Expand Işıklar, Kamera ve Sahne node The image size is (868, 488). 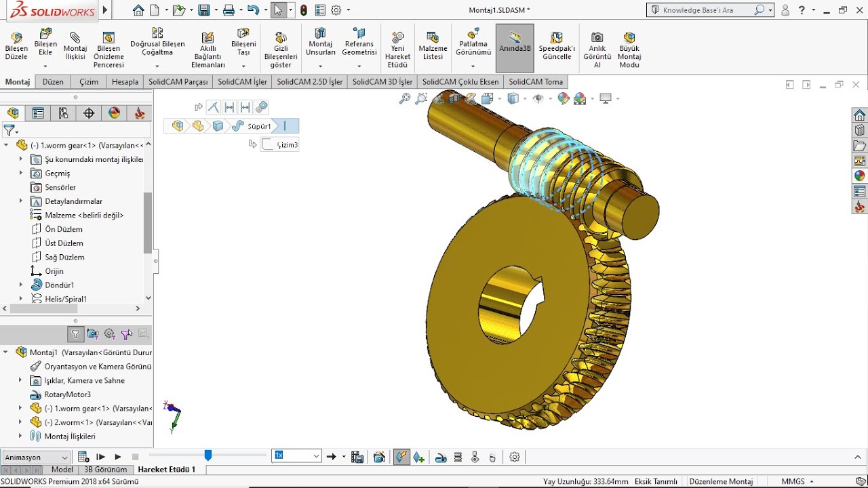20,380
